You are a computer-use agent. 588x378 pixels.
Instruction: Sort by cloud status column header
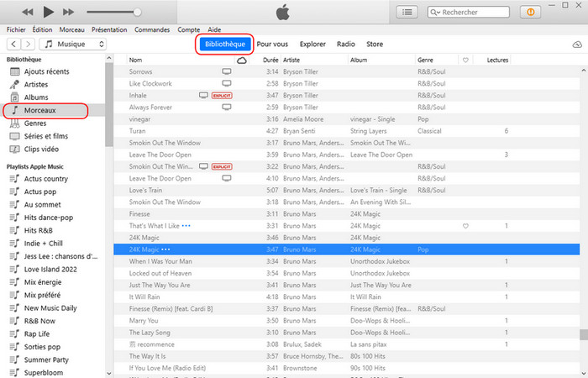click(x=242, y=60)
